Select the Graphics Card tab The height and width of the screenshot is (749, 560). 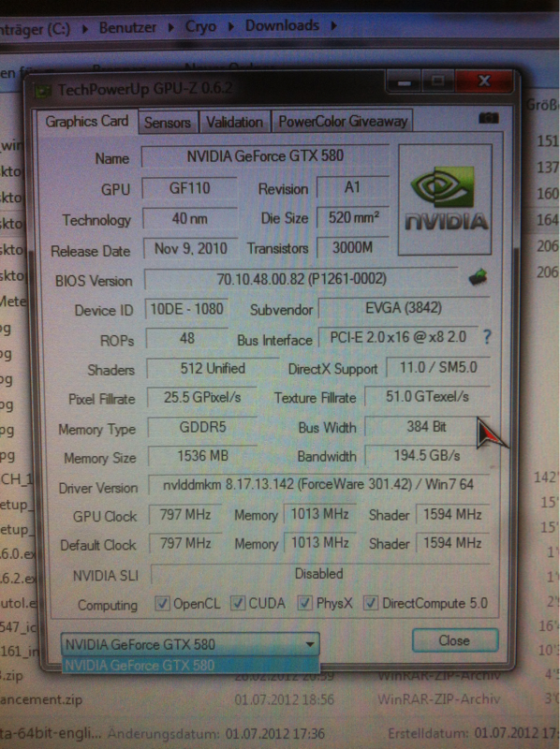[87, 122]
